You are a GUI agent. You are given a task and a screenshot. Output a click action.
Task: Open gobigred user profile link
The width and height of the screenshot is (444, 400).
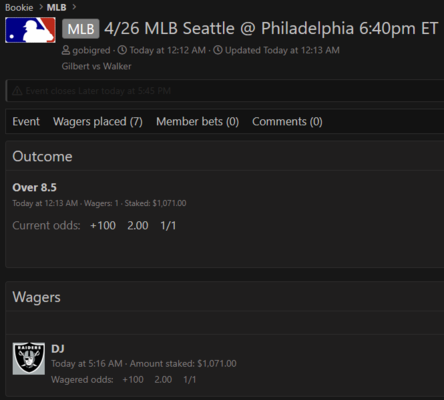pyautogui.click(x=91, y=50)
